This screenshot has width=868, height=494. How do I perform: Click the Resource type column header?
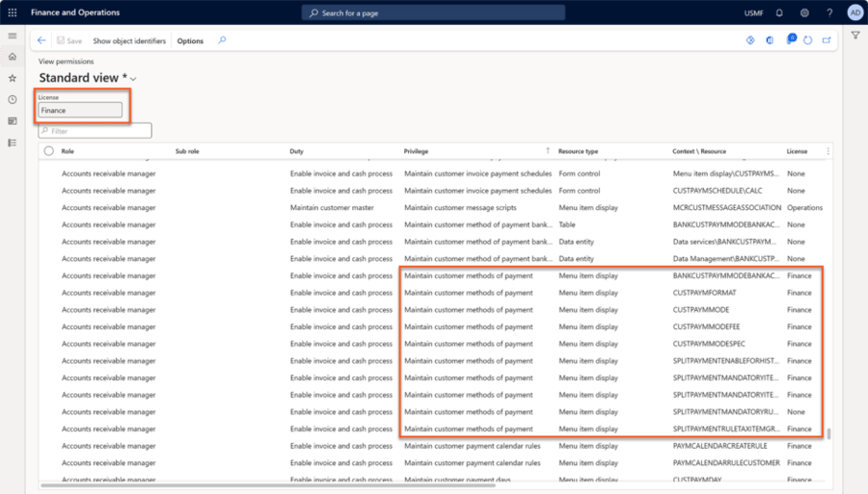tap(578, 151)
